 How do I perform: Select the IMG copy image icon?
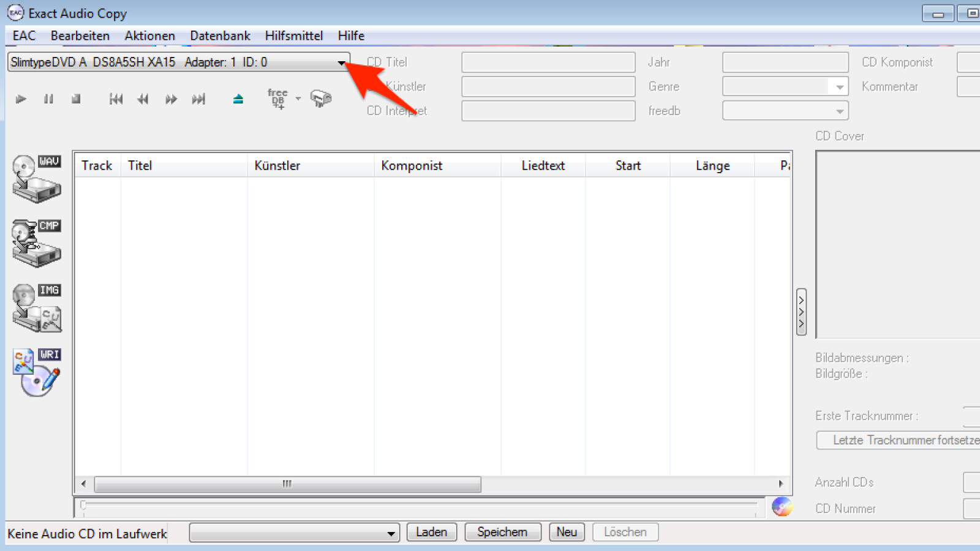[x=36, y=307]
